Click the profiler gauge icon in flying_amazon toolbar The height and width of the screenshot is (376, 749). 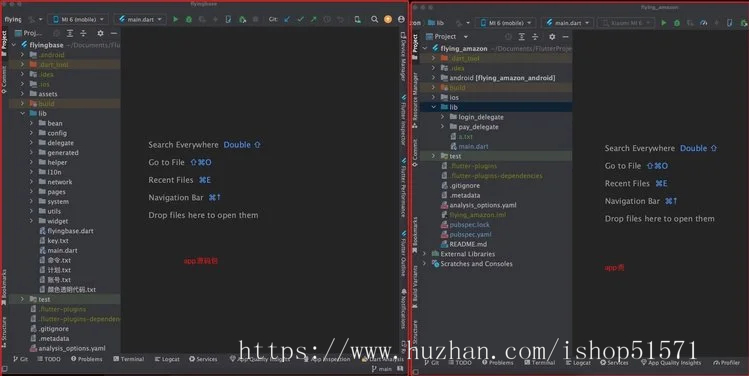point(703,23)
